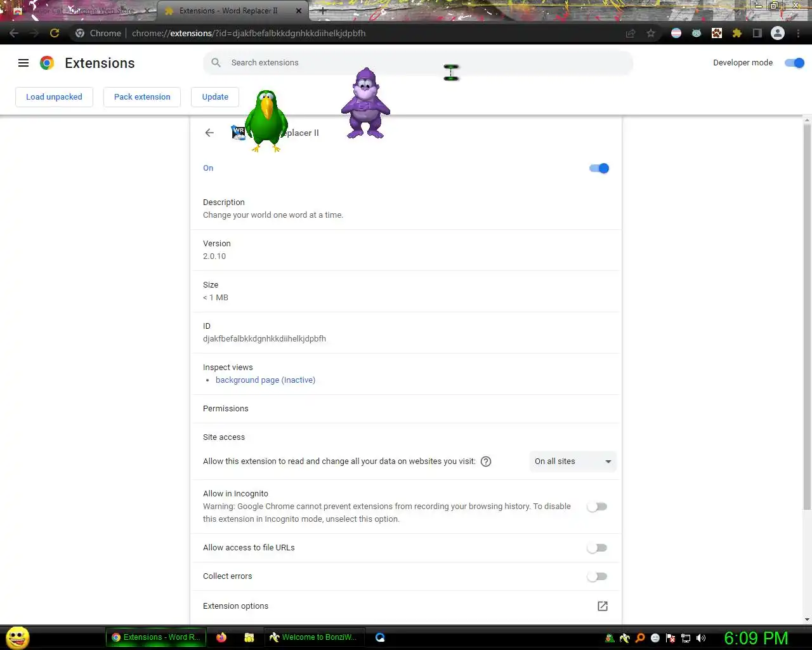Click the smiley face Start button
The image size is (812, 650).
[18, 637]
